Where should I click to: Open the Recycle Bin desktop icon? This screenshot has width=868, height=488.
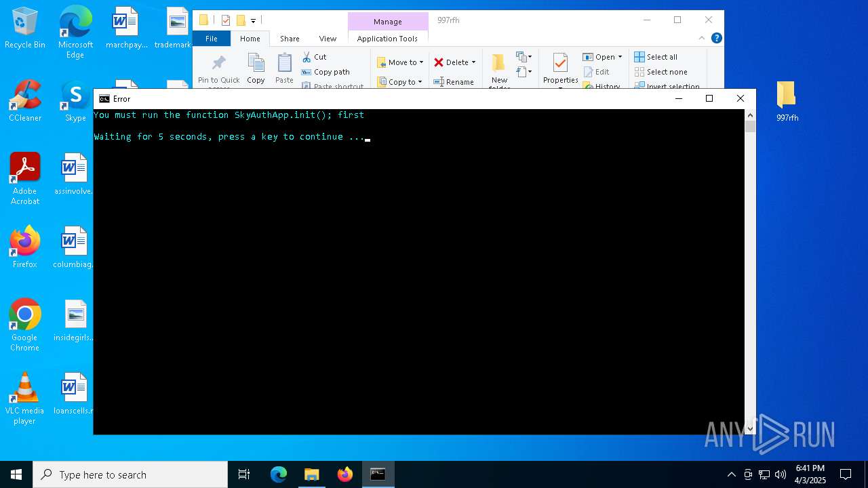tap(25, 28)
